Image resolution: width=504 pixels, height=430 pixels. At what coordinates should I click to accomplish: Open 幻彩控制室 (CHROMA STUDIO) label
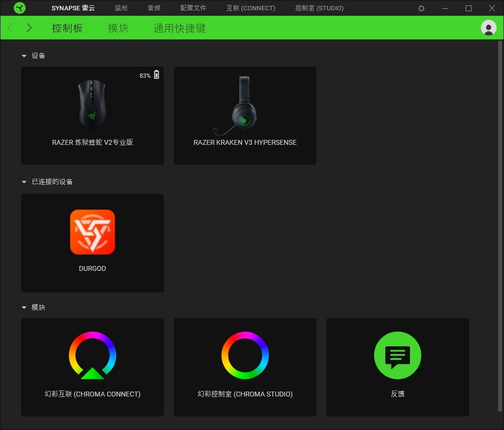(245, 394)
